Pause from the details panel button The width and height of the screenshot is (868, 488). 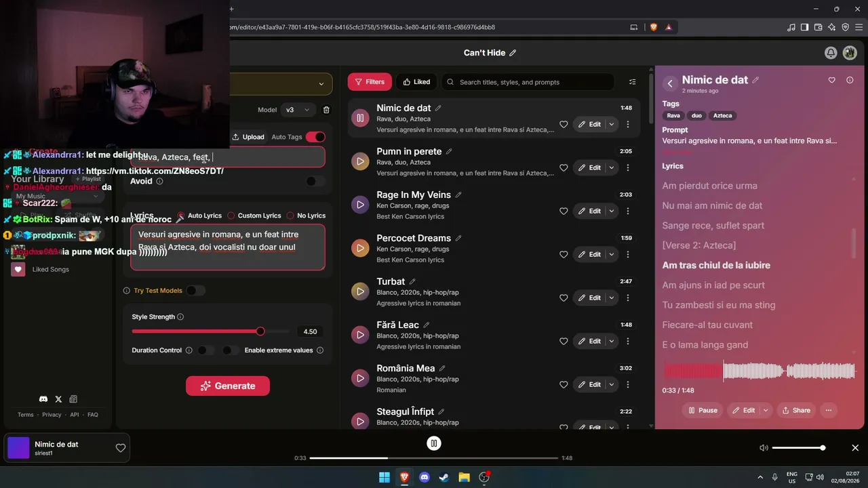703,410
